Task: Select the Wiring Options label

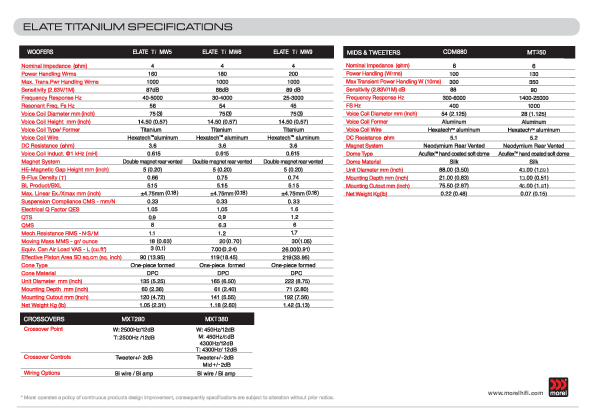Action: 42,373
